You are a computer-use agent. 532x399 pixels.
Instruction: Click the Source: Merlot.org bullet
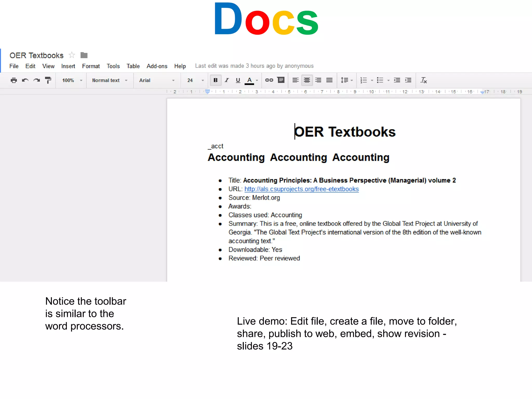point(254,198)
